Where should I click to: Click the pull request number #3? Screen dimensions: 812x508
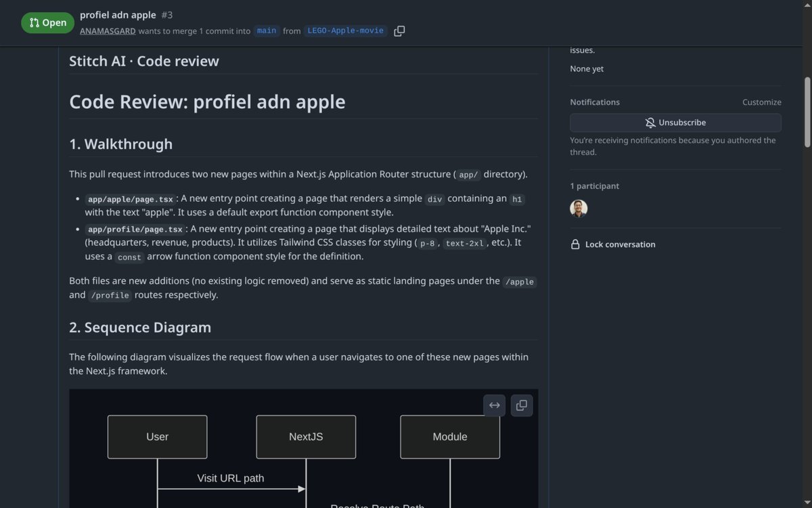tap(167, 15)
